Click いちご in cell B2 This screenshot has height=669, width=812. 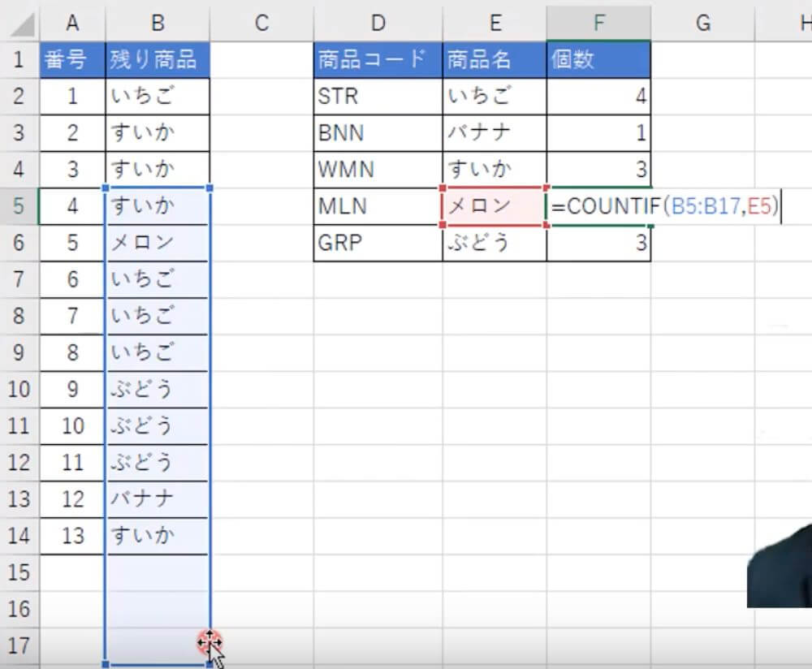(158, 97)
